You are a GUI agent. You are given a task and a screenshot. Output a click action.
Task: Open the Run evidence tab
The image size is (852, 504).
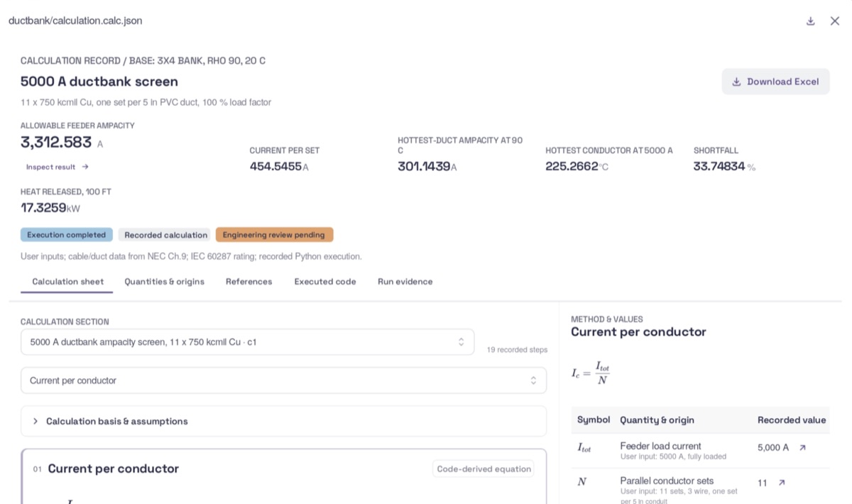click(x=405, y=282)
